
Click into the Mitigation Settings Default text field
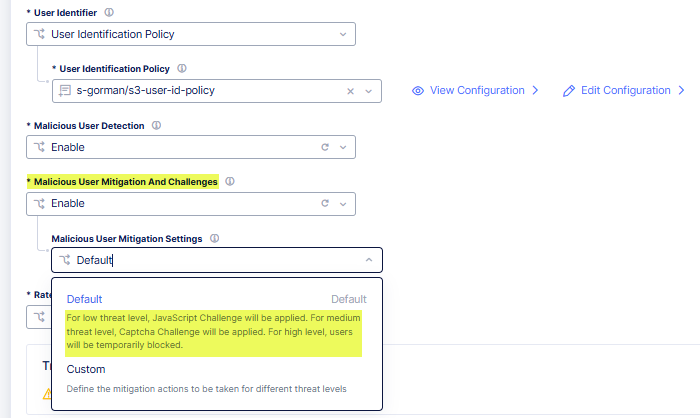[200, 260]
